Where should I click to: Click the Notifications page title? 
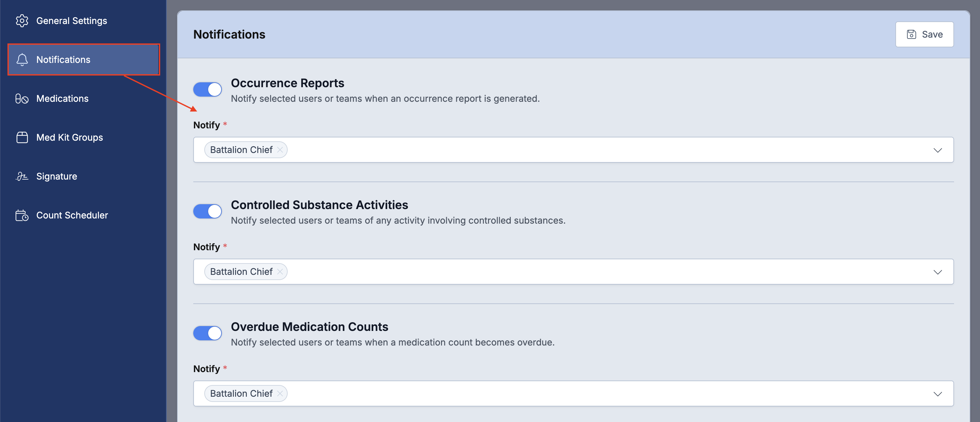tap(229, 34)
